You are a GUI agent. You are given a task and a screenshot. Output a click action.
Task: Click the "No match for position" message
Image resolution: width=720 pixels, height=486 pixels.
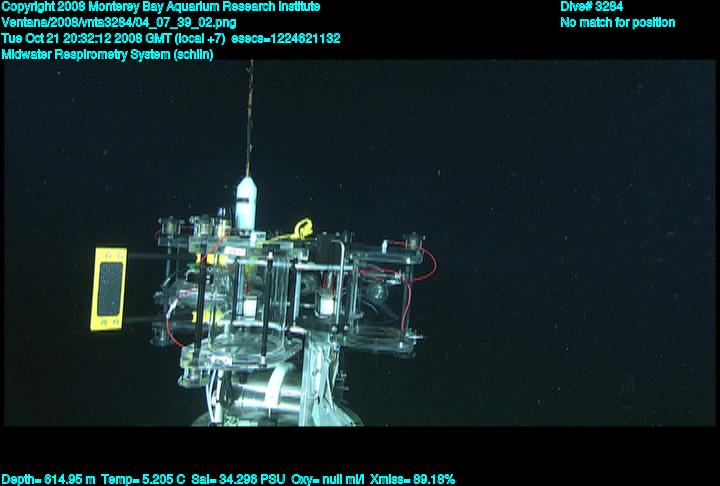tap(618, 23)
